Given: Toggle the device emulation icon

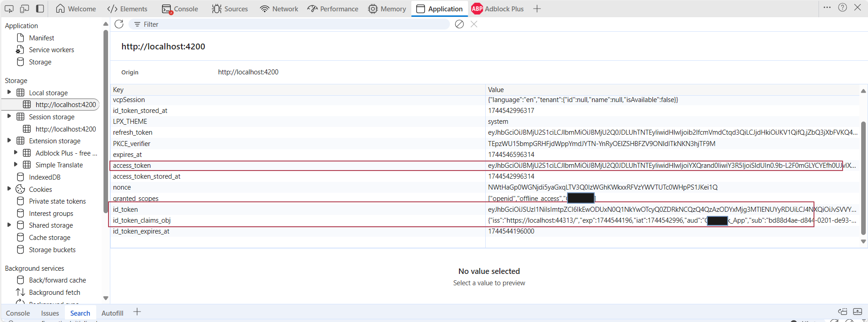Looking at the screenshot, I should tap(25, 9).
